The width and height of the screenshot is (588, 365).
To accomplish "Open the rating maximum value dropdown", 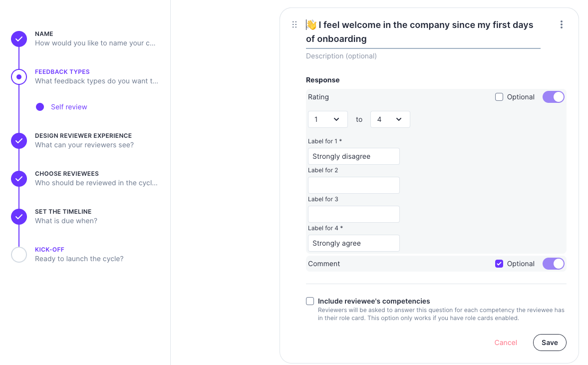I will 390,119.
